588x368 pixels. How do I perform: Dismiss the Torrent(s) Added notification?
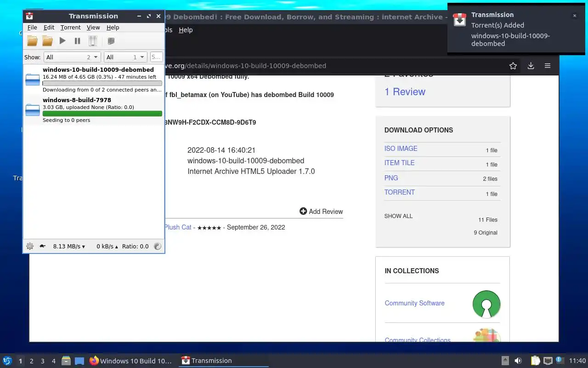coord(574,16)
